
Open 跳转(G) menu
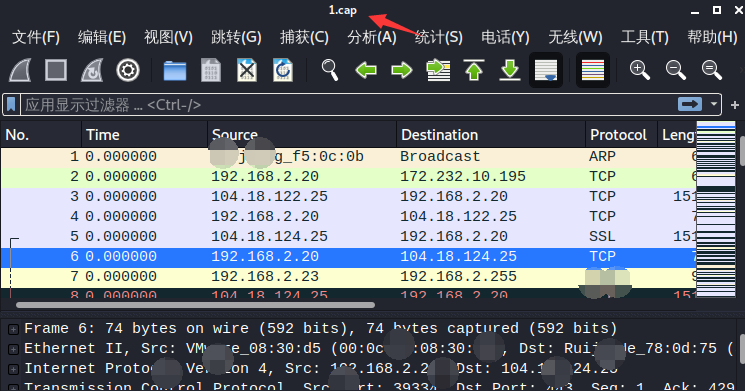(x=236, y=37)
